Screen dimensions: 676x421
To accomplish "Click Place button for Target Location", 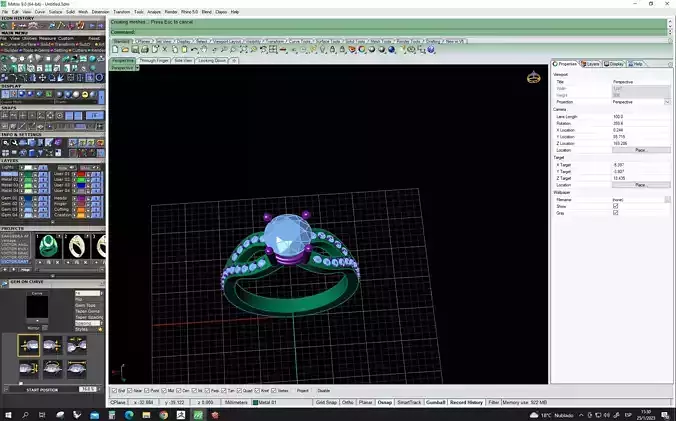I will tap(641, 185).
